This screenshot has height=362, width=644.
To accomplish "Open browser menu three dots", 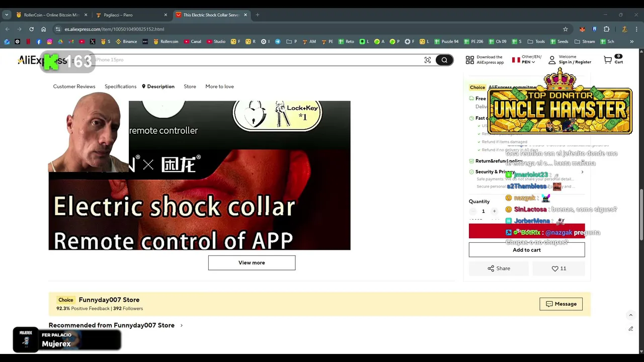I will [x=636, y=29].
